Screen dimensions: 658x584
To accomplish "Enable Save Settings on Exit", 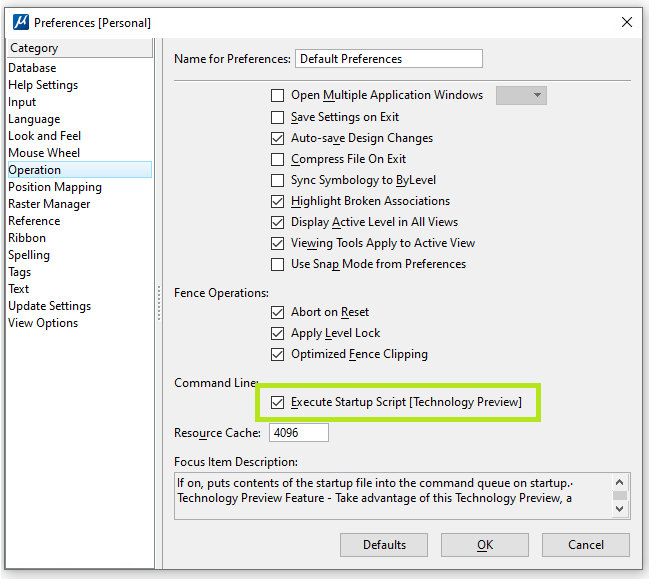I will [x=277, y=117].
